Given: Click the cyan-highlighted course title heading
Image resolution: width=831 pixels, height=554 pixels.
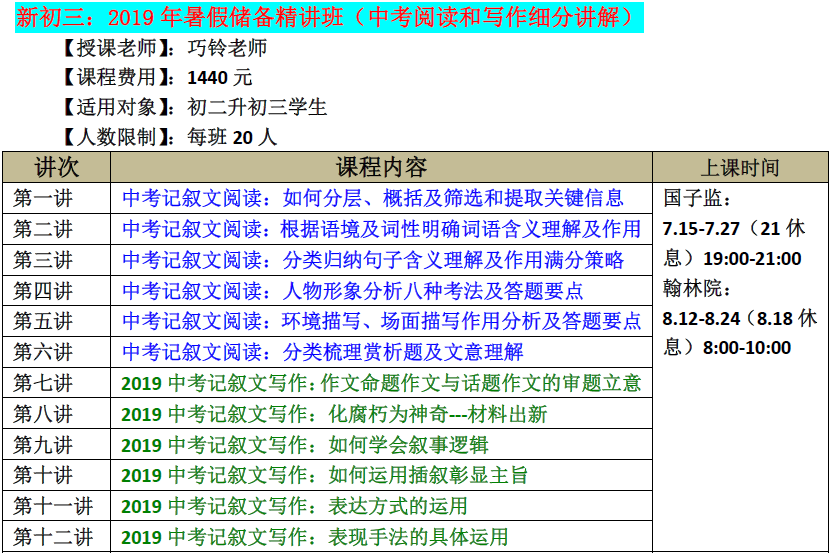Looking at the screenshot, I should pos(327,17).
